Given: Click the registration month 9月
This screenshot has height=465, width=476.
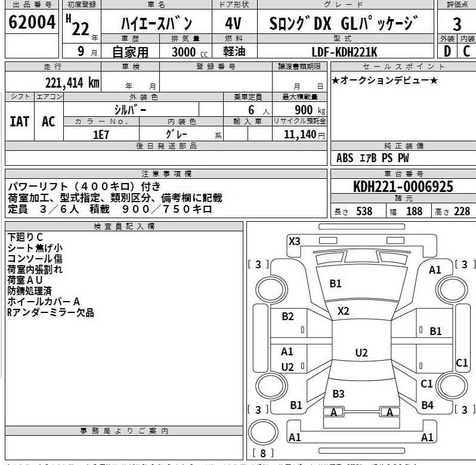Looking at the screenshot, I should click(87, 51).
